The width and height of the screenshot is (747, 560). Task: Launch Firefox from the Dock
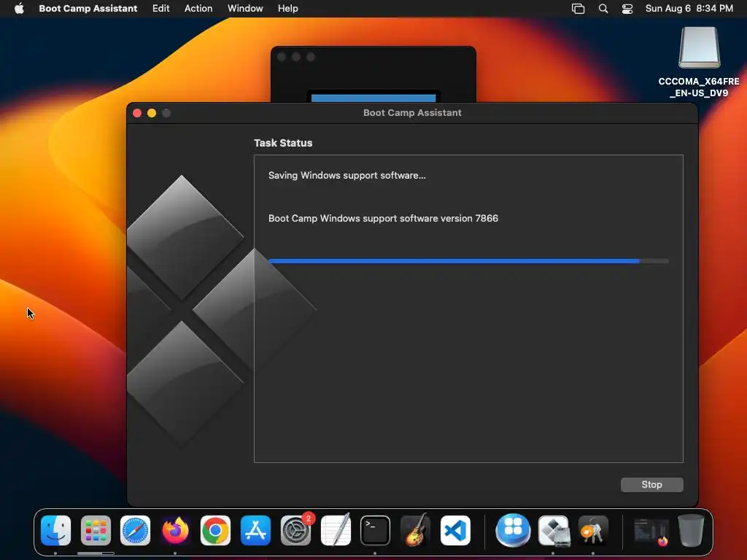point(175,530)
